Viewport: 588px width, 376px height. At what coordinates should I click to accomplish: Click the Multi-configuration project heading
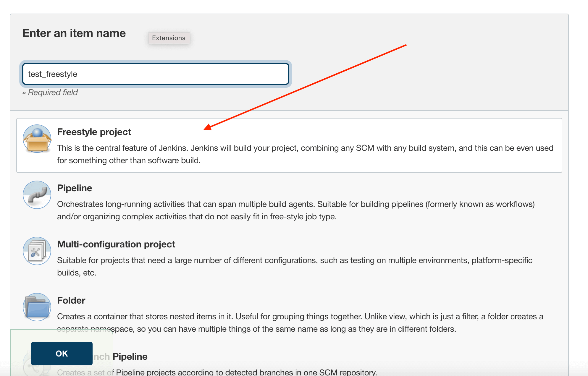(x=116, y=244)
